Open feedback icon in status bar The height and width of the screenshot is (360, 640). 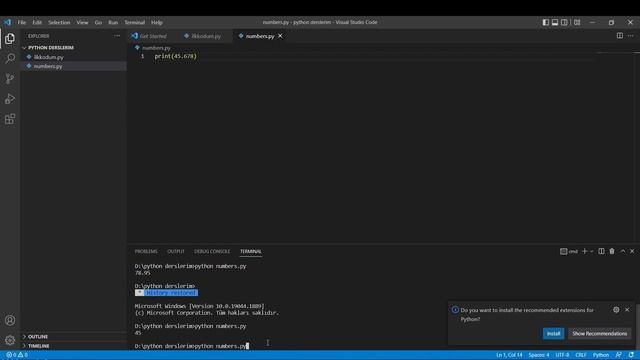pos(619,355)
